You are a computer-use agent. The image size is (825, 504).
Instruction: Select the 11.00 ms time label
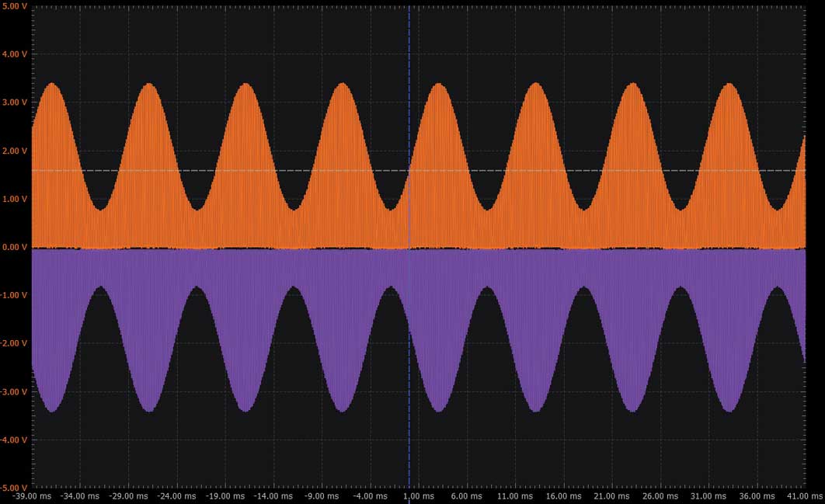(x=515, y=496)
